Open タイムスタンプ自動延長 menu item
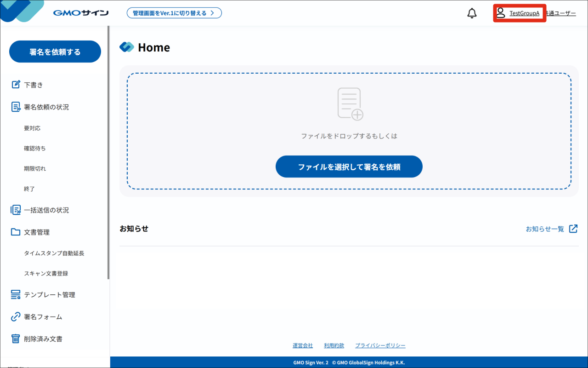Screen dimensions: 588x368 tap(54, 253)
